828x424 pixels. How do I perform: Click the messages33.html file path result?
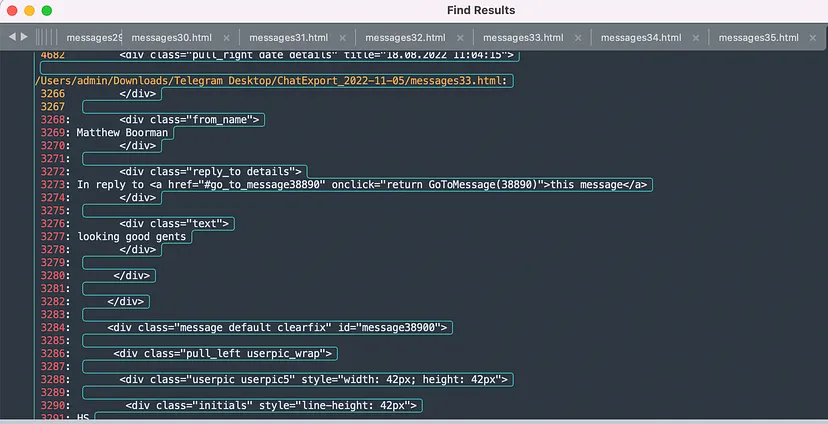(x=271, y=81)
